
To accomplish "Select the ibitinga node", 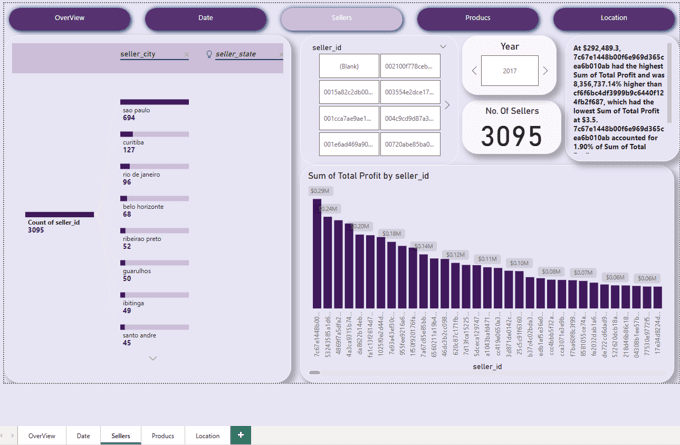I will pos(154,303).
